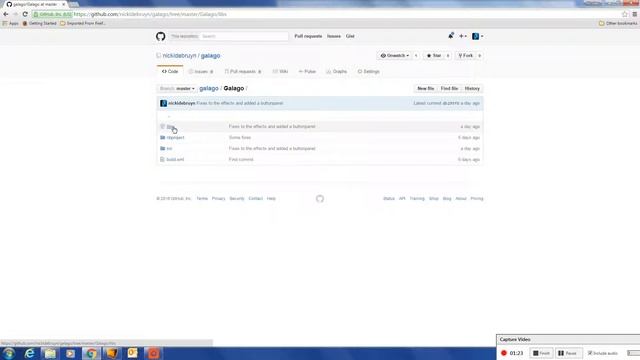Screen dimensions: 640x360
Task: Open the nickidebruyn owner link
Action: tap(180, 56)
